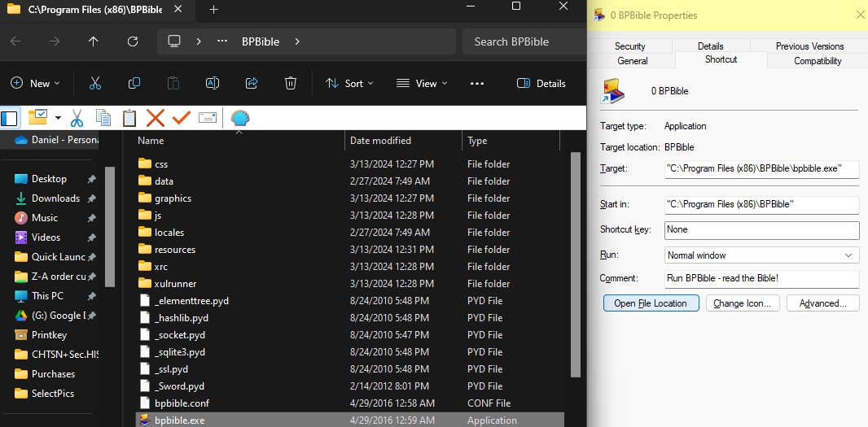Viewport: 868px width, 427px height.
Task: Switch to the Security tab
Action: 630,46
